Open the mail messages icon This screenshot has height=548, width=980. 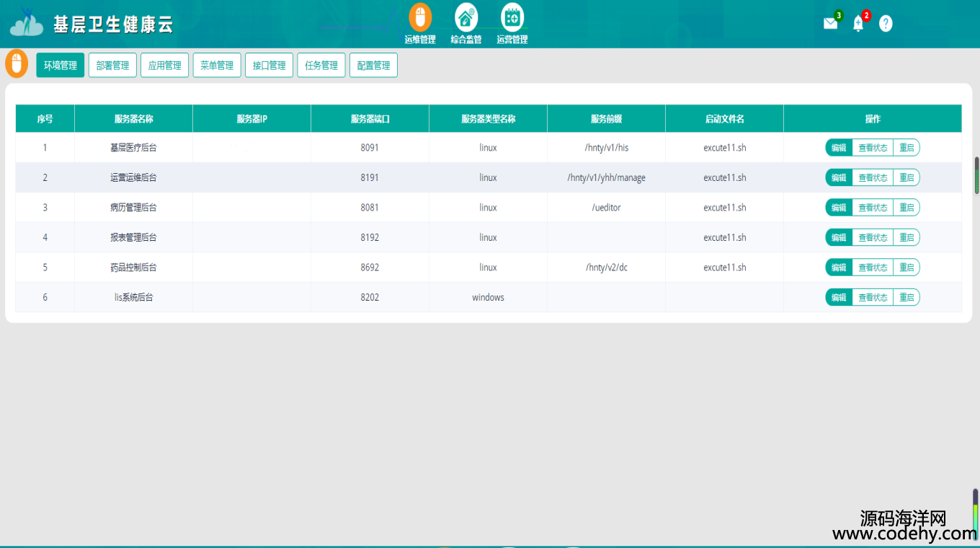pos(831,23)
